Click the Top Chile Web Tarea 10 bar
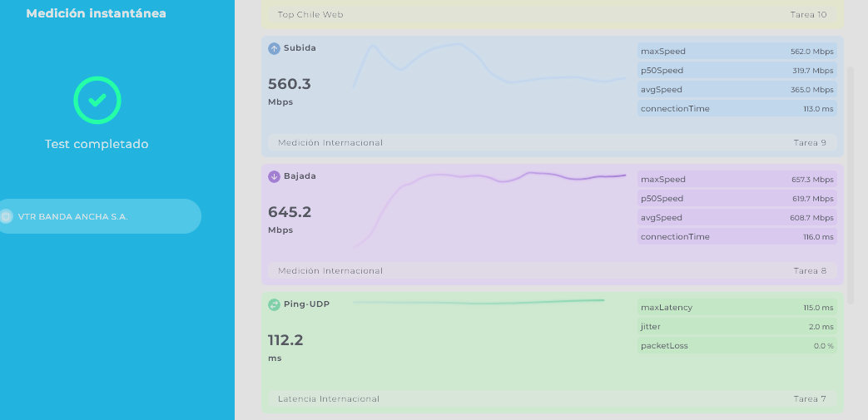This screenshot has height=420, width=868. (x=552, y=15)
